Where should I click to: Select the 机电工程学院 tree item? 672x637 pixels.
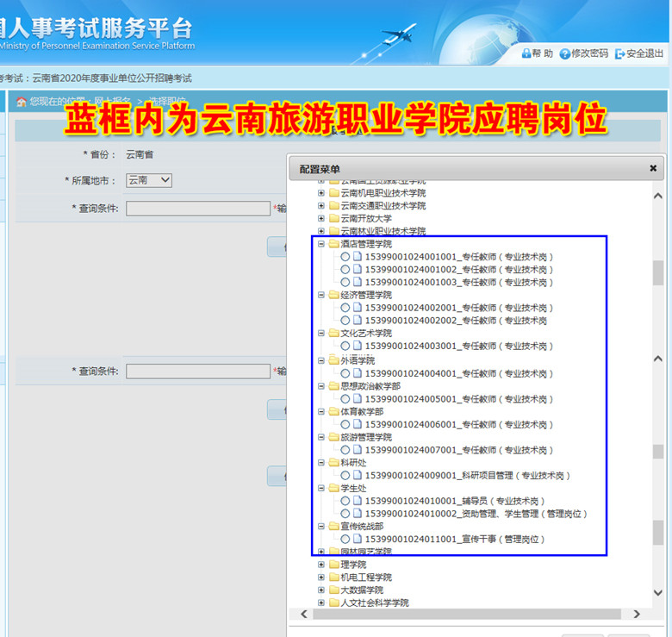pyautogui.click(x=365, y=578)
